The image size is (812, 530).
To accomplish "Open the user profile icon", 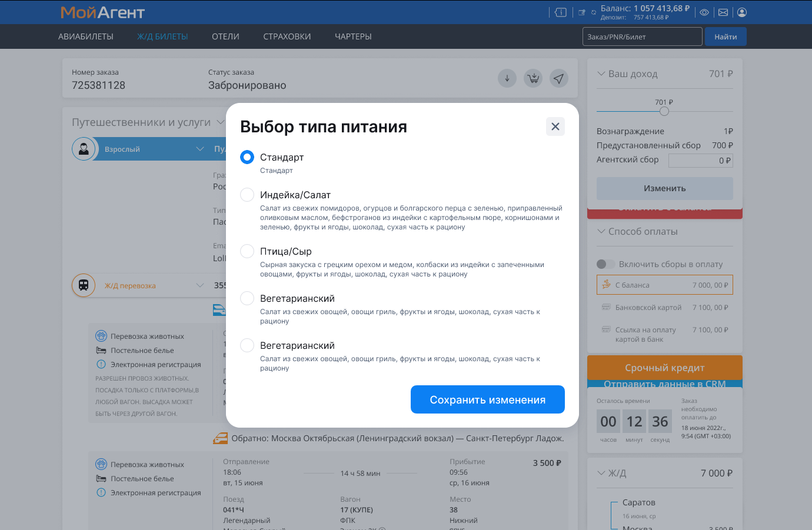I will coord(742,12).
